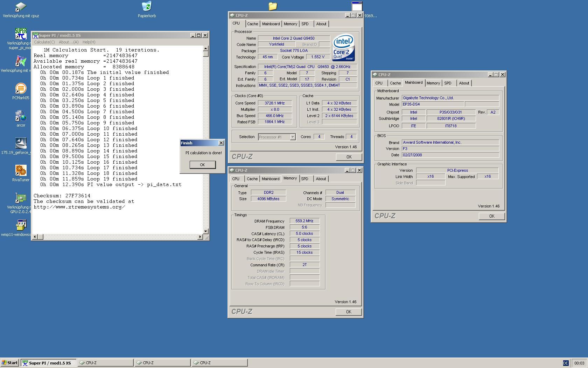Open the Papierkorb recycle bin icon

click(147, 7)
